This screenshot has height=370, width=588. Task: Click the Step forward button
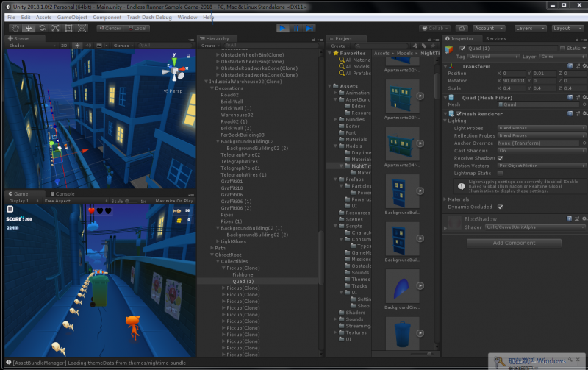coord(309,28)
